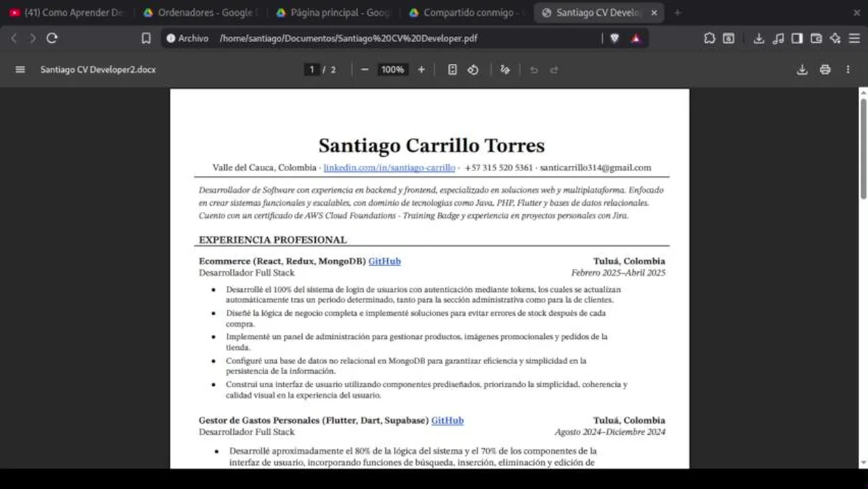Image resolution: width=868 pixels, height=489 pixels.
Task: Rotate the PDF counterclockwise
Action: pos(473,69)
